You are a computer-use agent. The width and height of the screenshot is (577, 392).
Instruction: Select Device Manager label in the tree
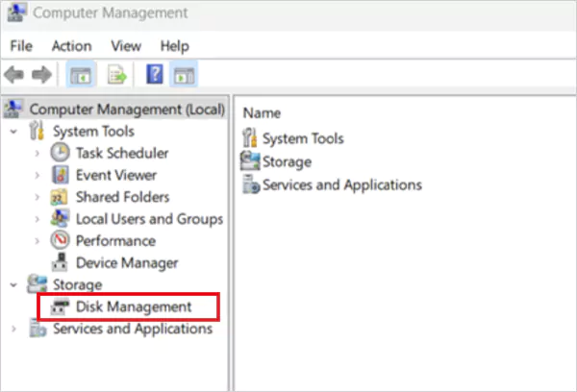tap(127, 263)
